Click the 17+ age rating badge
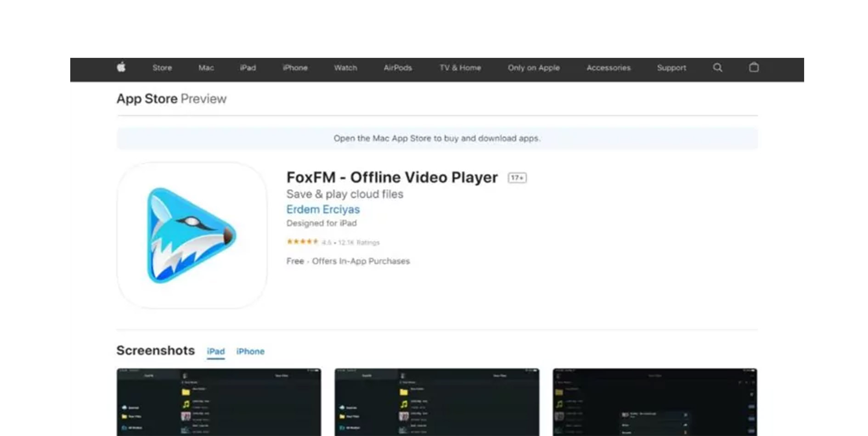The width and height of the screenshot is (868, 436). coord(517,178)
